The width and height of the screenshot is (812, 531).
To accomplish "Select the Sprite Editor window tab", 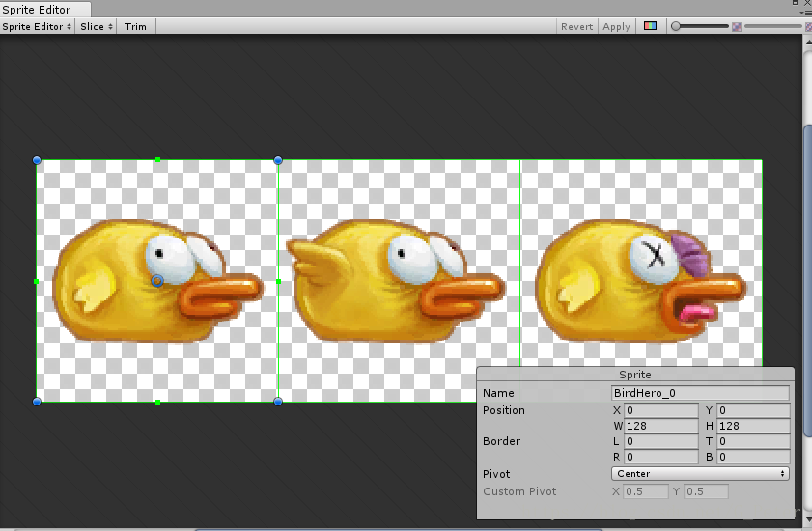I will pyautogui.click(x=44, y=9).
